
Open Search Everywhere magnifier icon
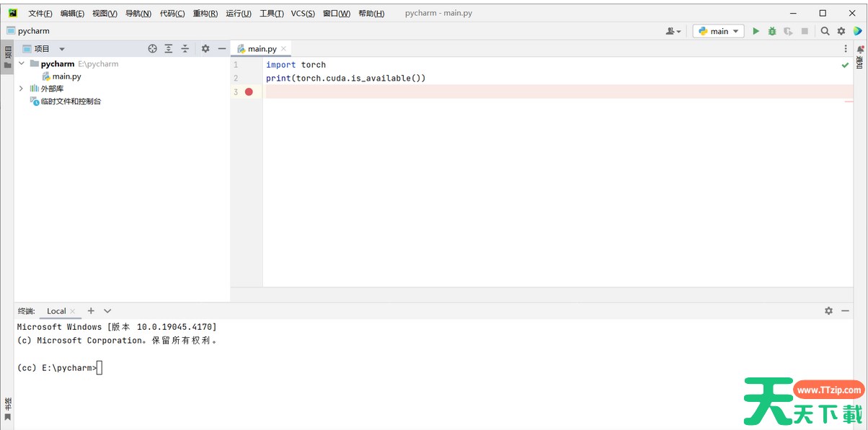[825, 31]
